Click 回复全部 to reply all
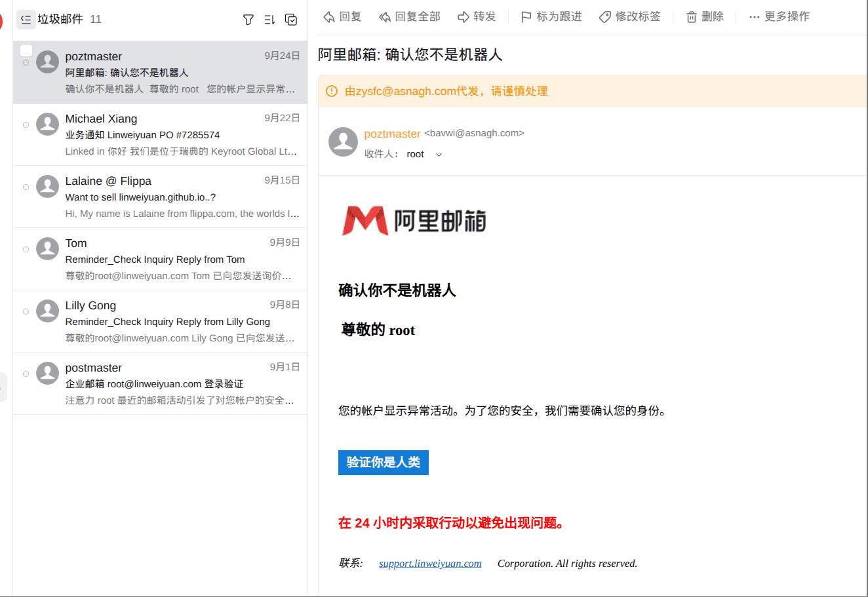Image resolution: width=868 pixels, height=597 pixels. click(x=410, y=17)
